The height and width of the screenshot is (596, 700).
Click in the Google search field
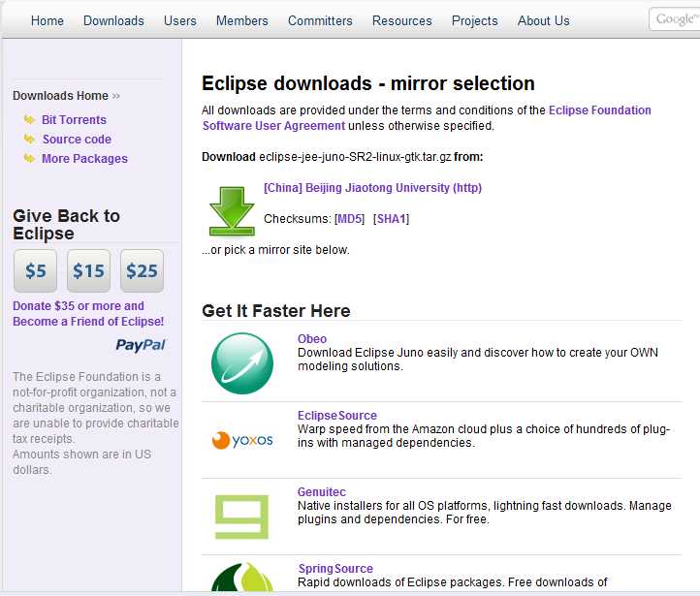pos(675,19)
